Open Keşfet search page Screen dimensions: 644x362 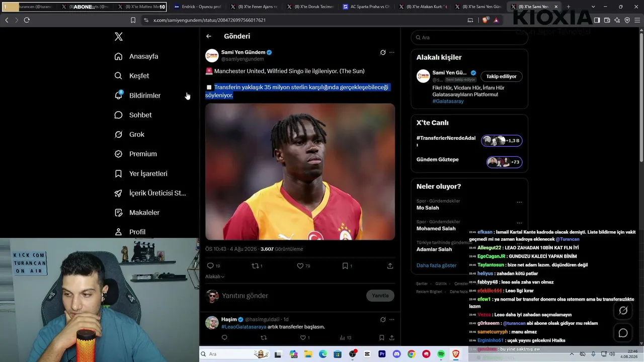tap(132, 76)
